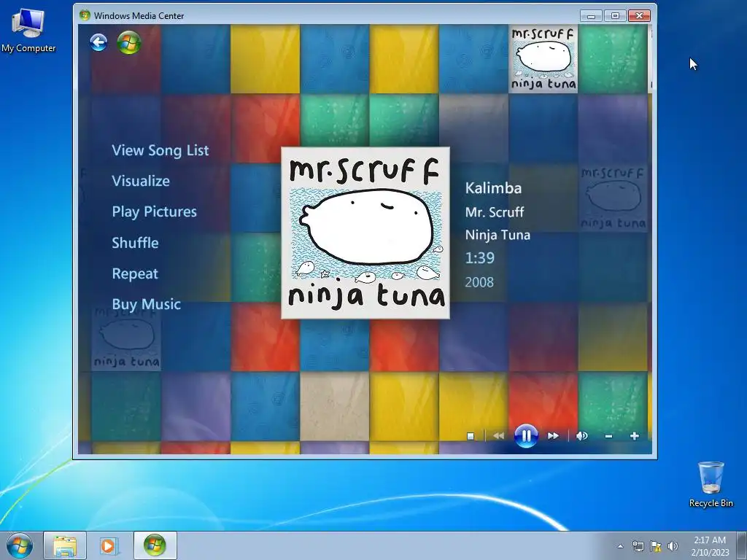Click the 2008 release year
This screenshot has height=560, width=747.
479,282
